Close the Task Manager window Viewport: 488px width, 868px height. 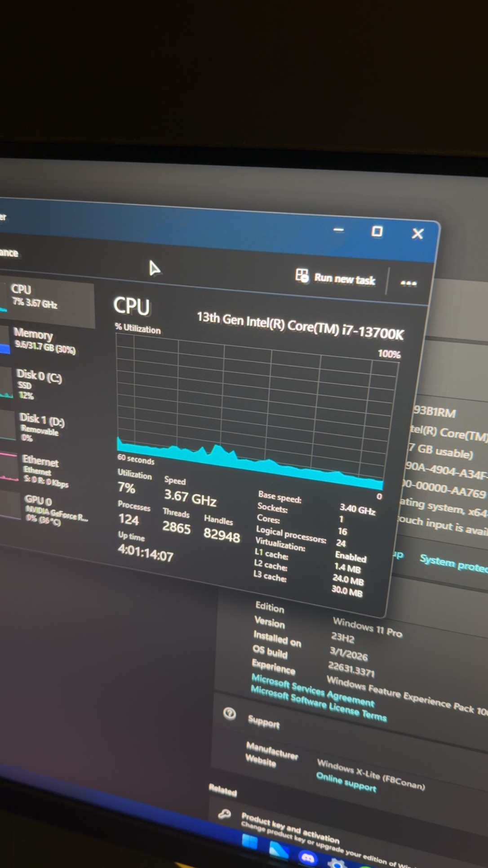click(417, 233)
